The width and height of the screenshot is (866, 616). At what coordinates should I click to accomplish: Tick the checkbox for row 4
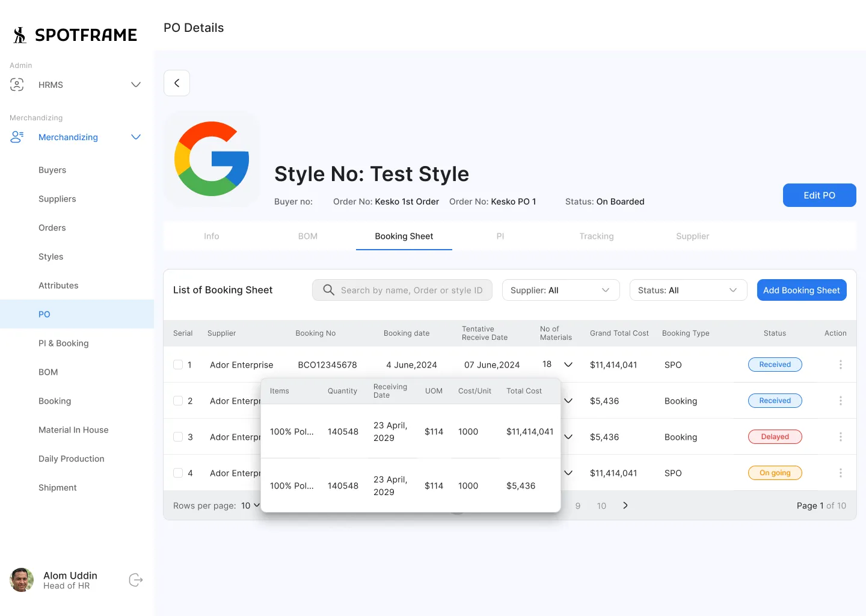[178, 473]
